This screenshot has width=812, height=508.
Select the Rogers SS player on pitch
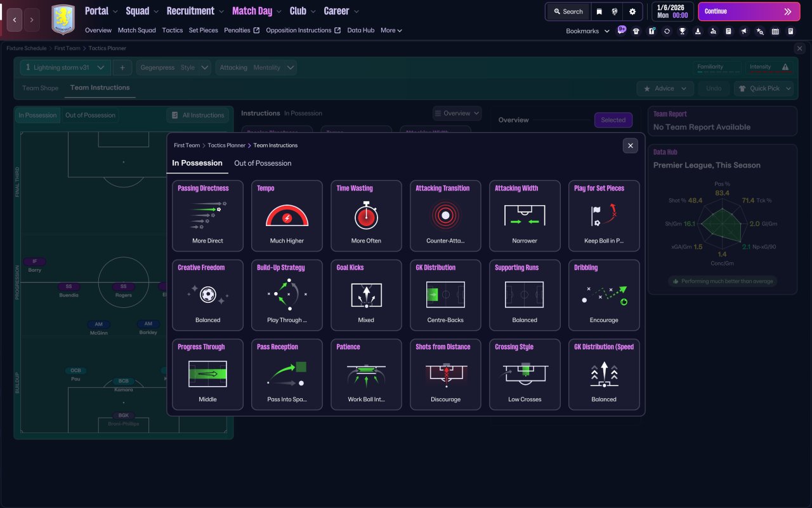point(124,290)
